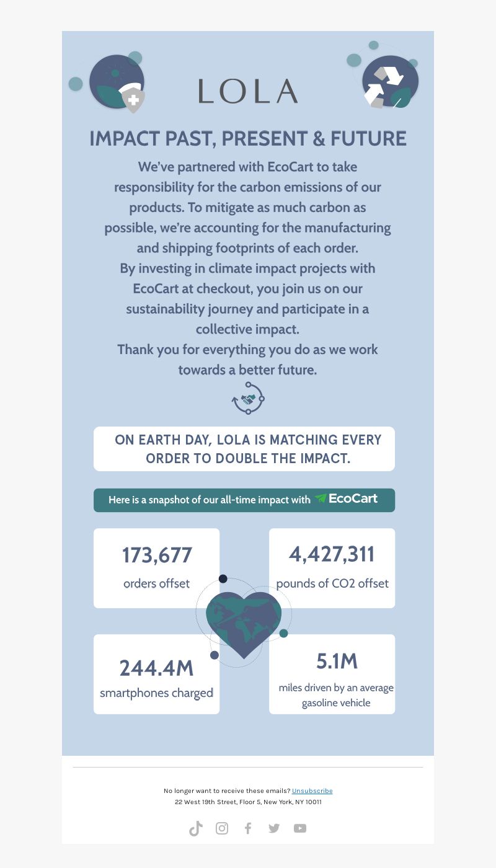496x868 pixels.
Task: Click the Earth Day matching order banner
Action: (x=244, y=449)
